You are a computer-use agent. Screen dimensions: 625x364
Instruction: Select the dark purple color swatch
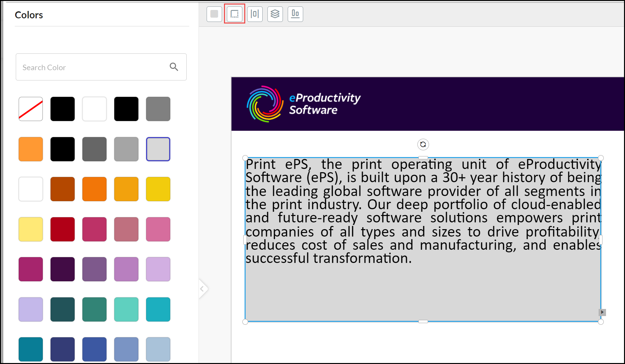click(x=62, y=269)
